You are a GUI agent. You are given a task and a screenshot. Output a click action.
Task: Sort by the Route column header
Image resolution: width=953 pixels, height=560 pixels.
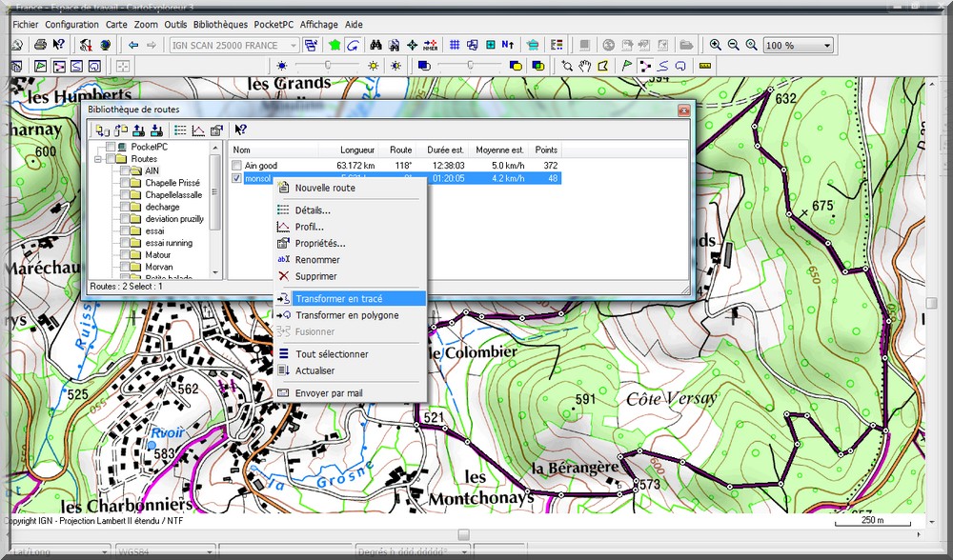click(397, 150)
